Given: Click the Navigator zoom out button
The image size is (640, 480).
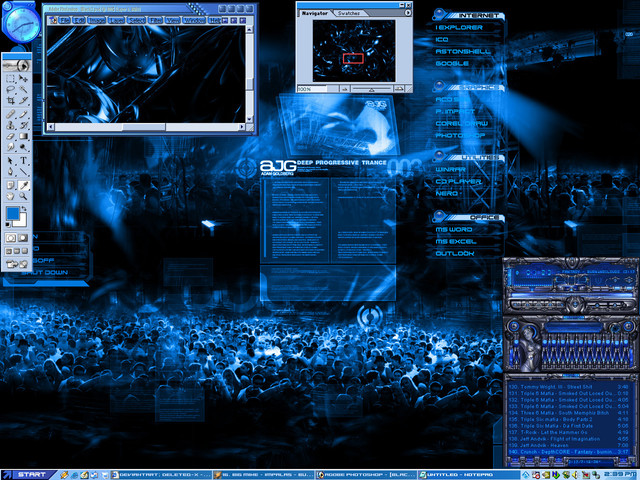Looking at the screenshot, I should tap(345, 89).
